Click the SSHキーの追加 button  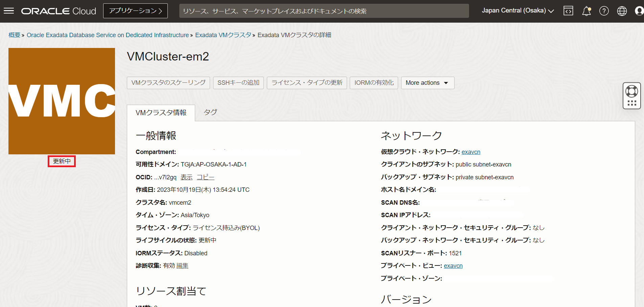(238, 83)
